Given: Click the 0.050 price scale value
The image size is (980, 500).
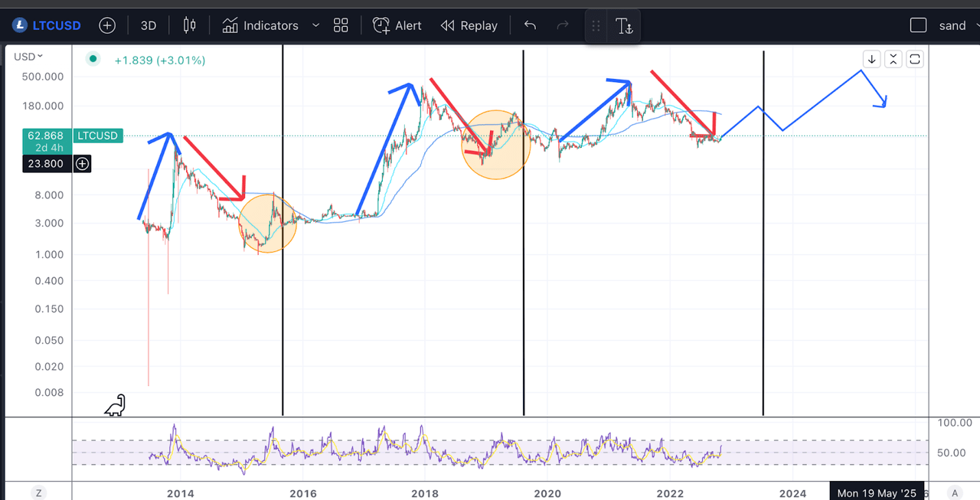Looking at the screenshot, I should pyautogui.click(x=47, y=340).
